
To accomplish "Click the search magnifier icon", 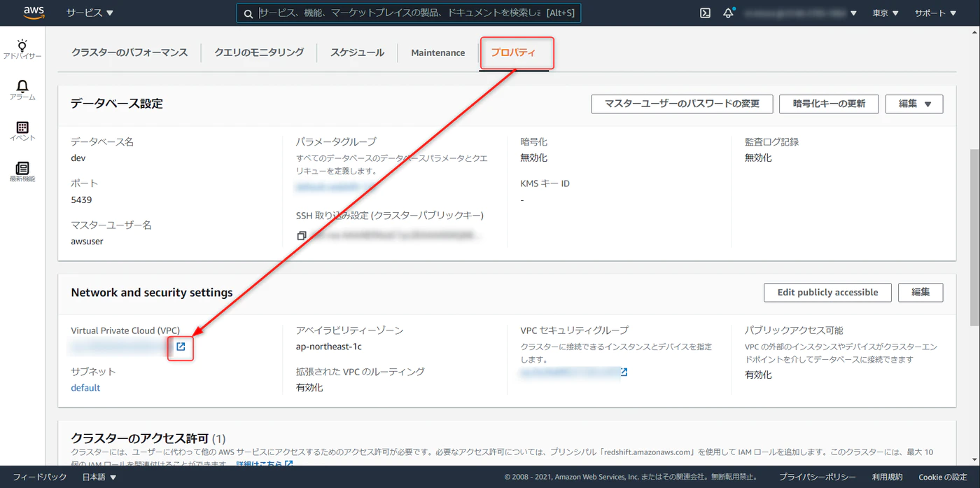I will 248,13.
